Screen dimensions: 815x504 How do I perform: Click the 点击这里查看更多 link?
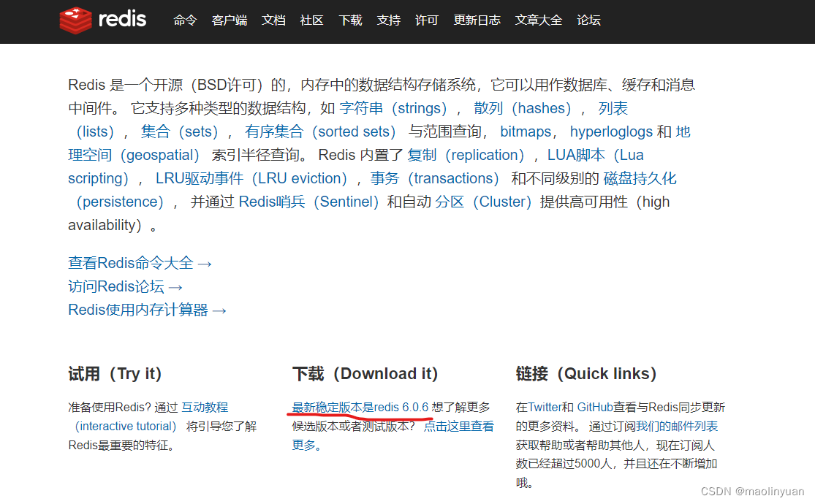click(x=459, y=426)
